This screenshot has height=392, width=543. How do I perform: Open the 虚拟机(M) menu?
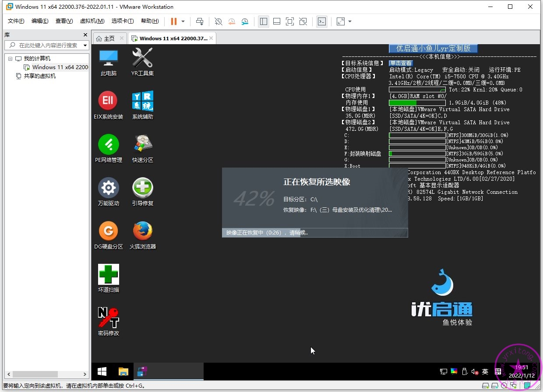click(92, 21)
